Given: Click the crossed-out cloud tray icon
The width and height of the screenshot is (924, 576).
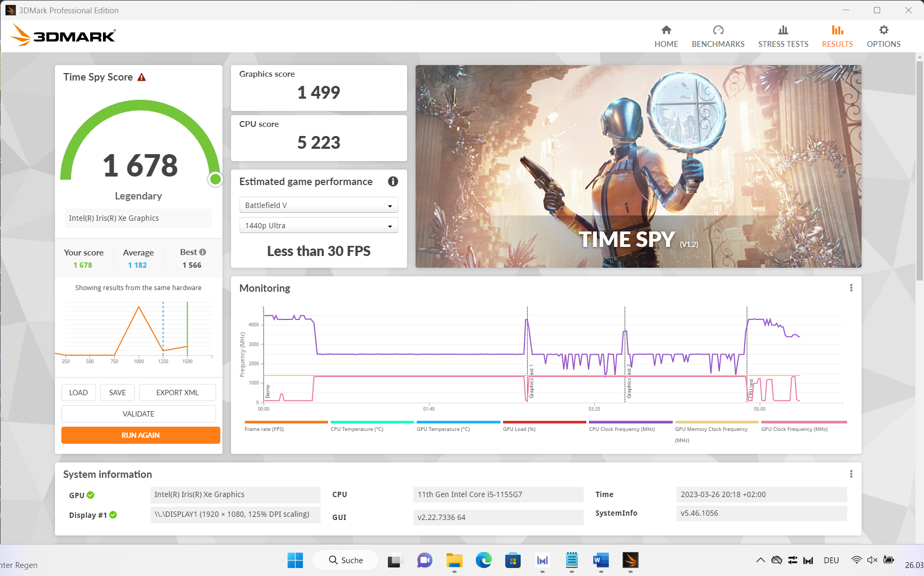Looking at the screenshot, I should [777, 560].
